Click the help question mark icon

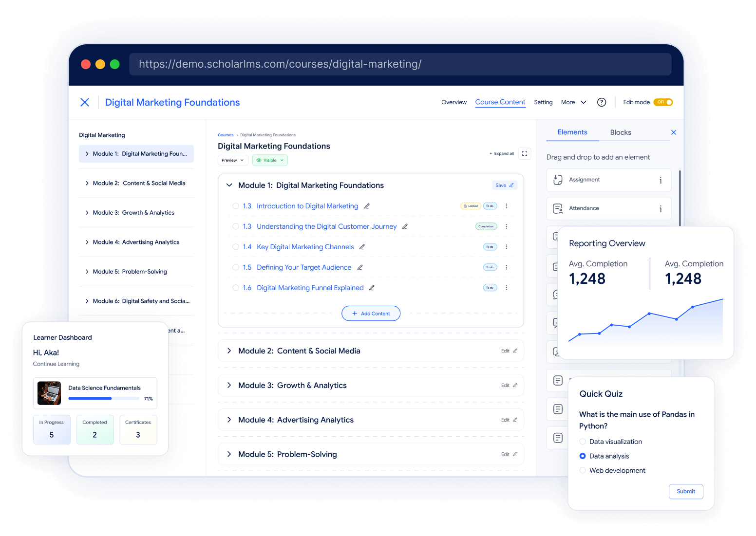pyautogui.click(x=602, y=102)
